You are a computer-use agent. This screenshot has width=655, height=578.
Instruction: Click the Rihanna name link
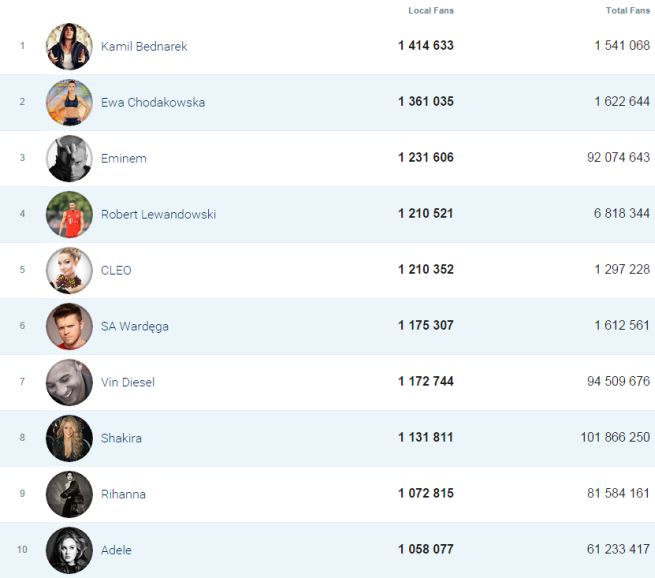123,495
